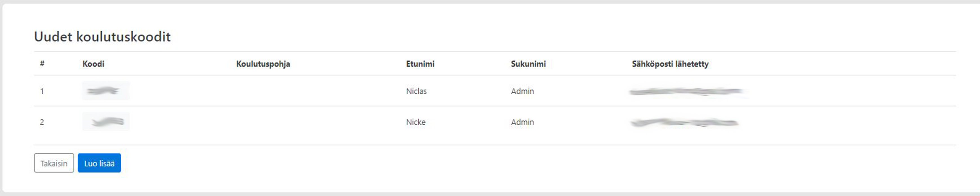Click the Admin surname in Nicke row
The height and width of the screenshot is (196, 980).
pos(522,122)
